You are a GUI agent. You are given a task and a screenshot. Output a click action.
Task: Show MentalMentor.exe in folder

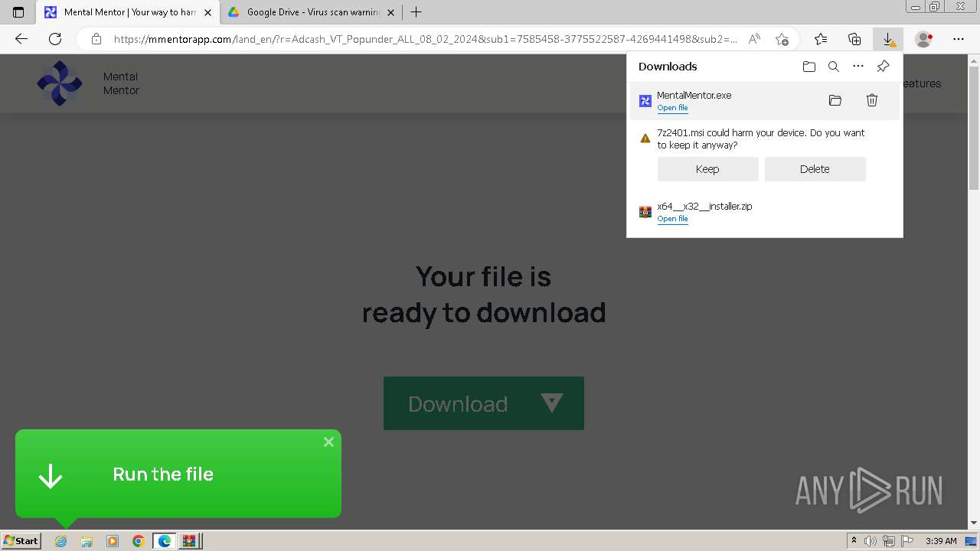click(835, 100)
